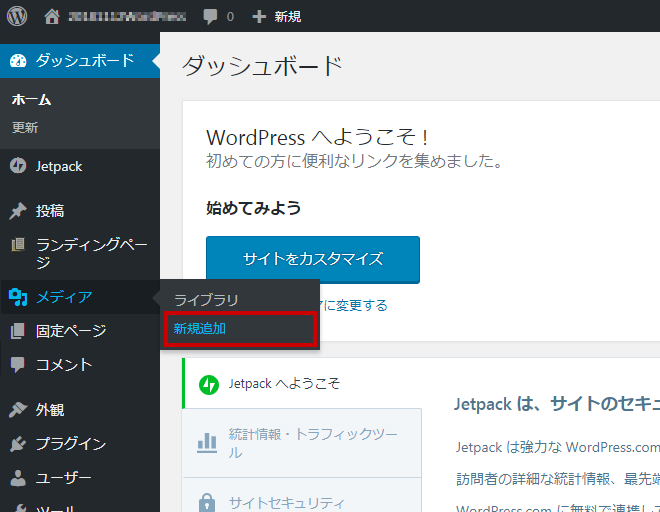Click the Jetpack sidebar icon
This screenshot has width=660, height=512.
pyautogui.click(x=18, y=165)
